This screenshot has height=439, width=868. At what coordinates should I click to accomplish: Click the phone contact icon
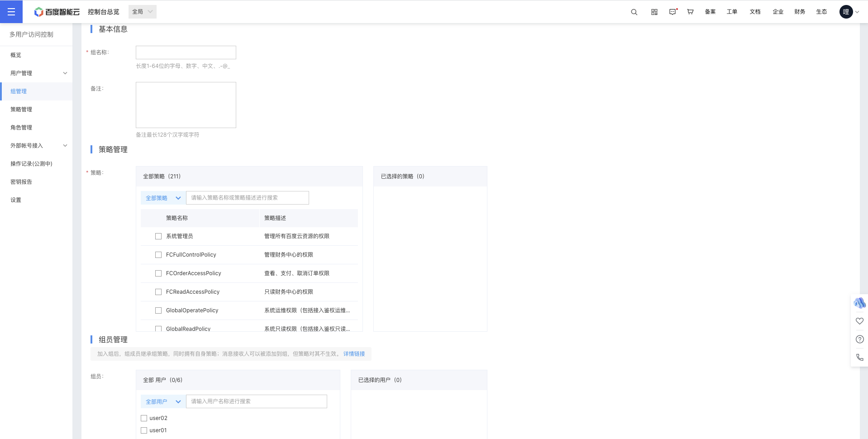(x=859, y=358)
